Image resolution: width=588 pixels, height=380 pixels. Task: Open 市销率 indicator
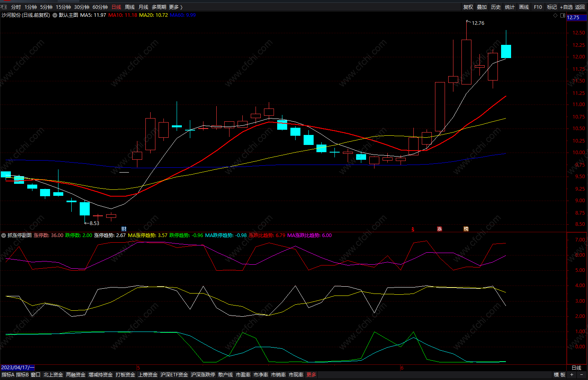point(278,375)
